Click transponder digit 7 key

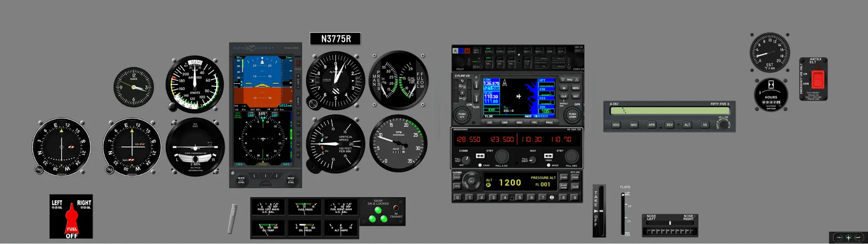tap(543, 198)
